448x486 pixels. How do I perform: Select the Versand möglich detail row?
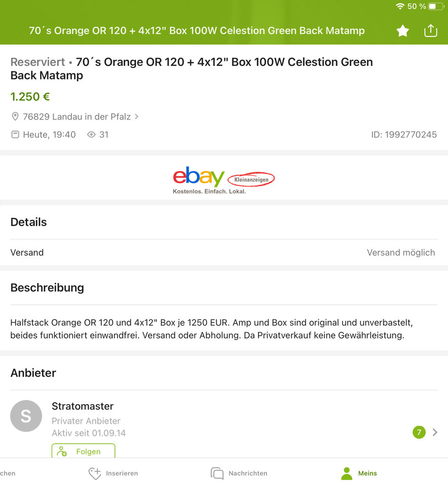click(x=224, y=252)
